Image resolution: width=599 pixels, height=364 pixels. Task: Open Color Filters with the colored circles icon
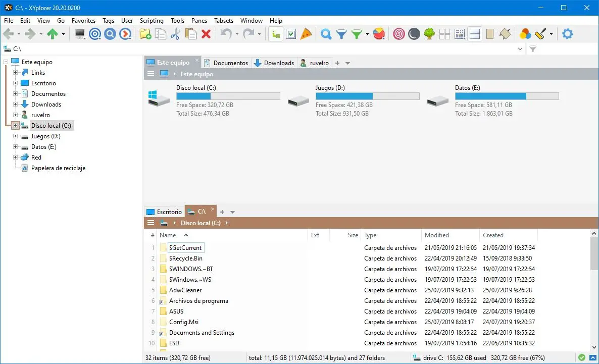click(525, 34)
